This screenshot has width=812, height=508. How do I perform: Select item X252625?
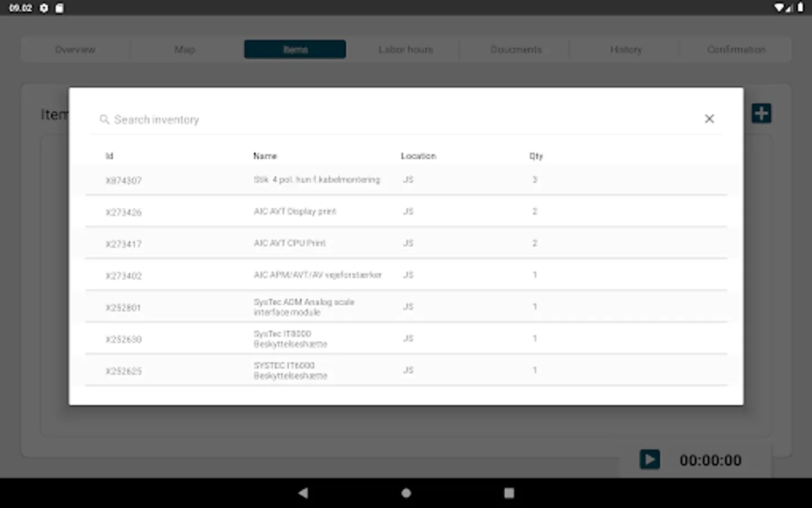pyautogui.click(x=406, y=370)
